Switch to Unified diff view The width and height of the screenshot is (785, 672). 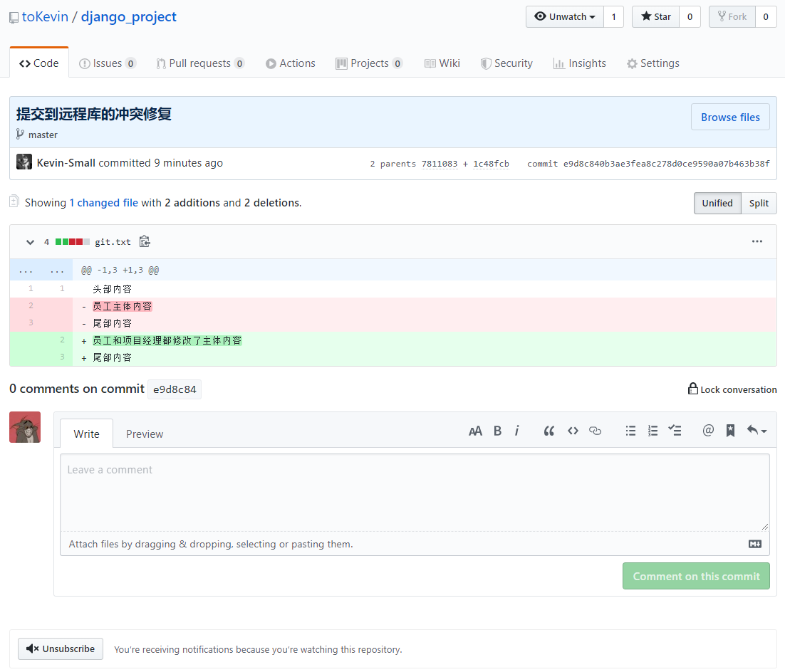[717, 203]
